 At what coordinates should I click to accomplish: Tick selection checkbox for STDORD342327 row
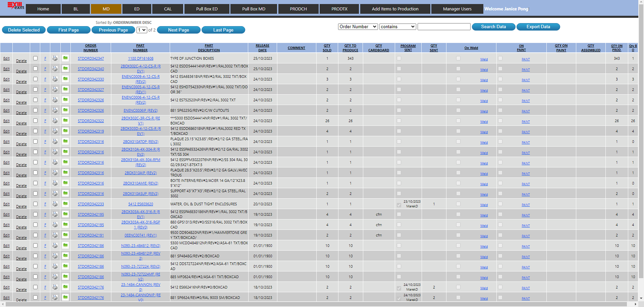[35, 89]
